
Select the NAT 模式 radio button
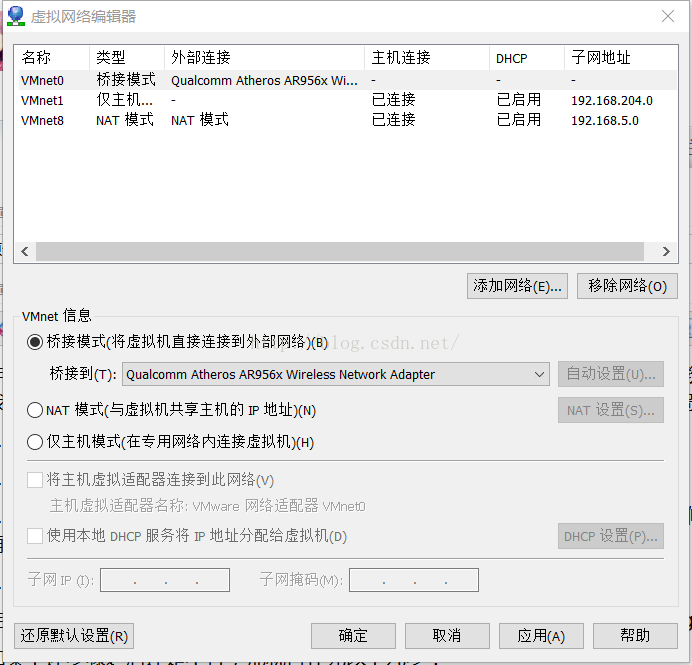(35, 410)
